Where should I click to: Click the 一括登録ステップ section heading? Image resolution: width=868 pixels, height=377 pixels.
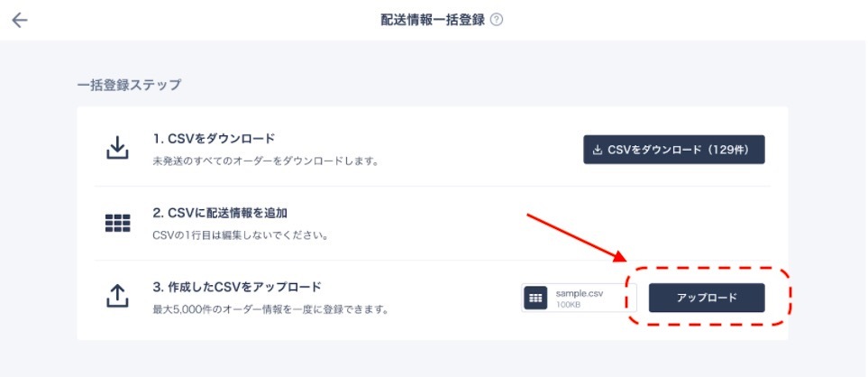tap(129, 86)
